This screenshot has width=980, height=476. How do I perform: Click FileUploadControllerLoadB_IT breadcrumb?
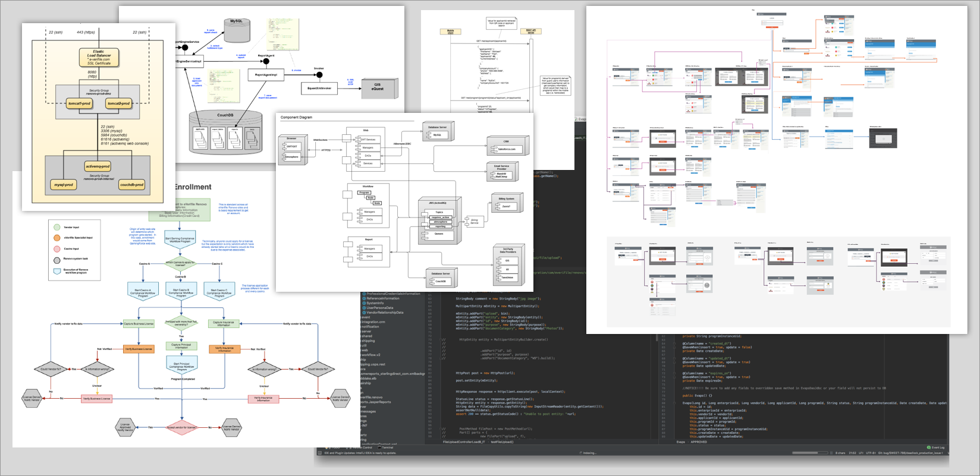click(464, 442)
